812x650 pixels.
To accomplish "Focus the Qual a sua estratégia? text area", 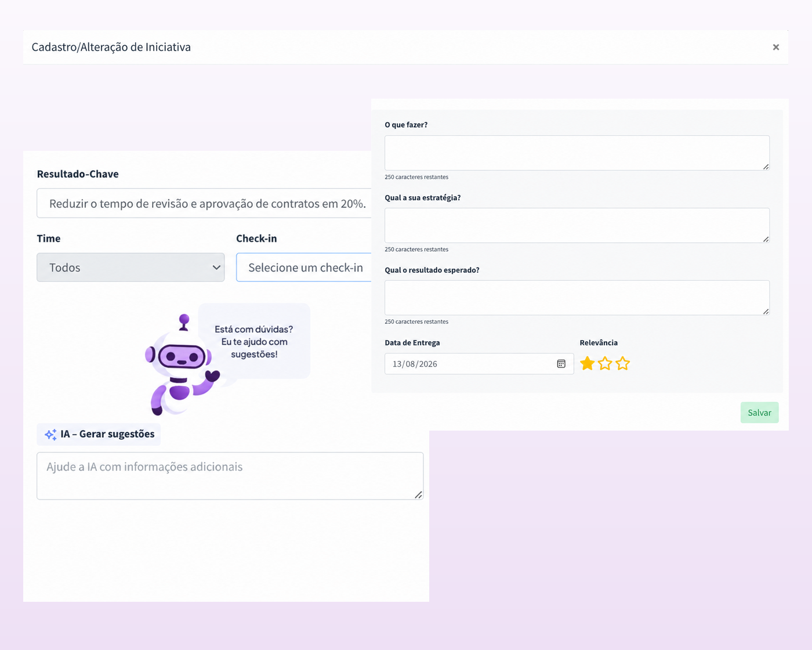I will click(x=577, y=225).
